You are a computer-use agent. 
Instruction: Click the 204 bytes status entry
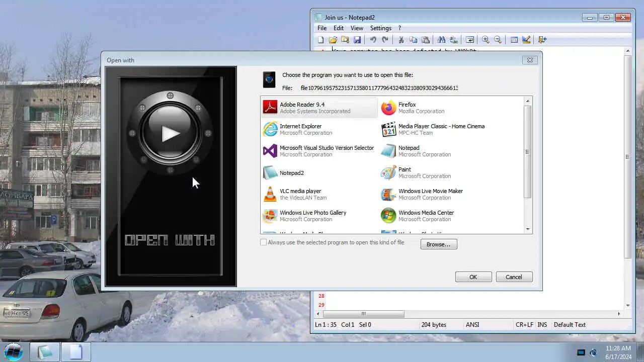pyautogui.click(x=434, y=325)
